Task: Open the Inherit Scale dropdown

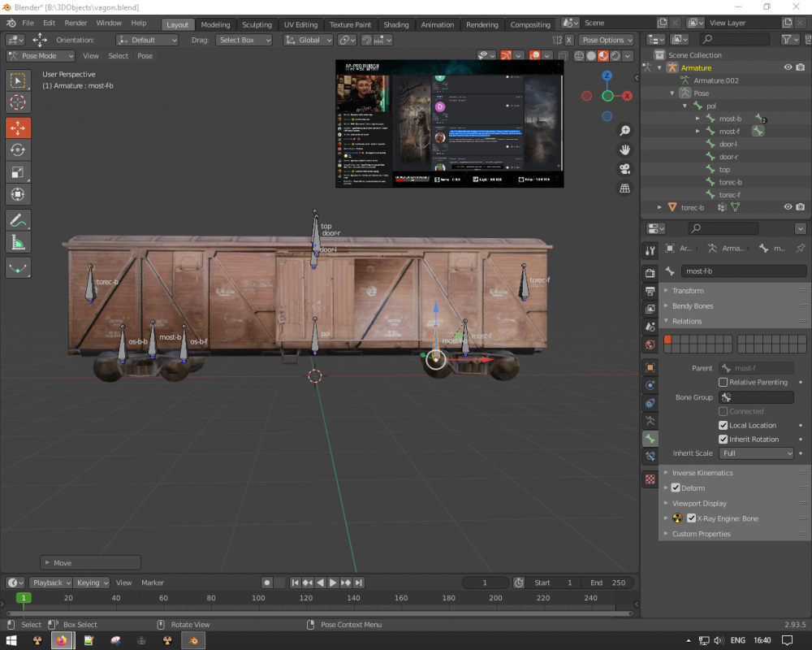Action: coord(755,453)
